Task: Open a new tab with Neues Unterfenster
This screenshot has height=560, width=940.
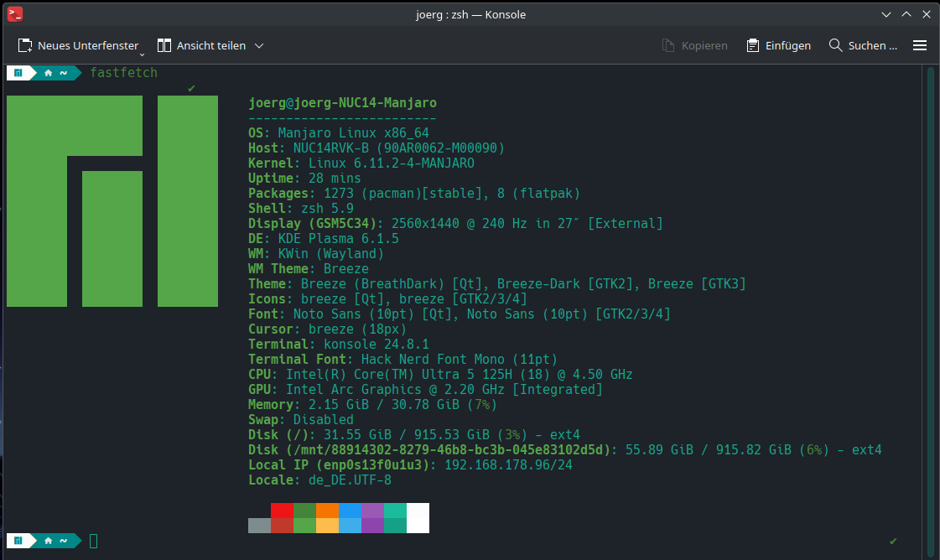Action: point(79,45)
